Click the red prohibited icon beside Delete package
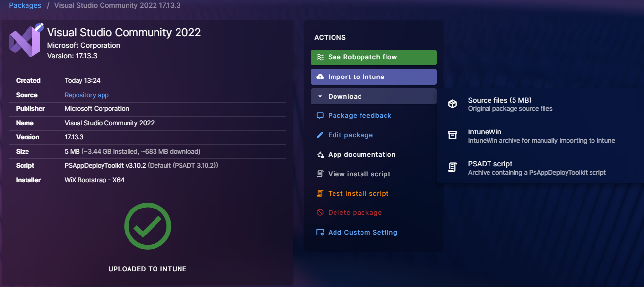This screenshot has height=287, width=644. [x=320, y=213]
